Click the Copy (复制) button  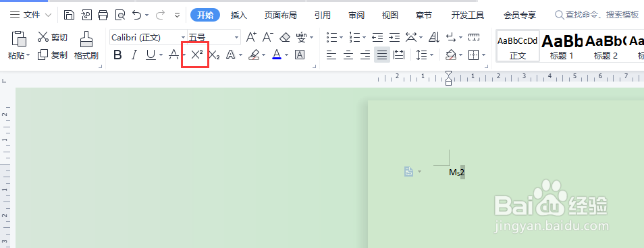52,55
